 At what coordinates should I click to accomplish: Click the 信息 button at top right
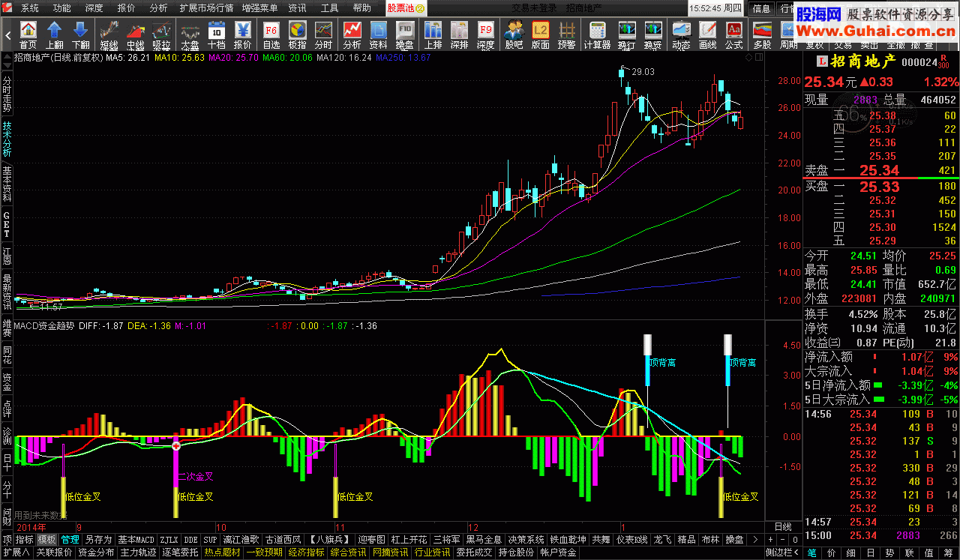(761, 8)
